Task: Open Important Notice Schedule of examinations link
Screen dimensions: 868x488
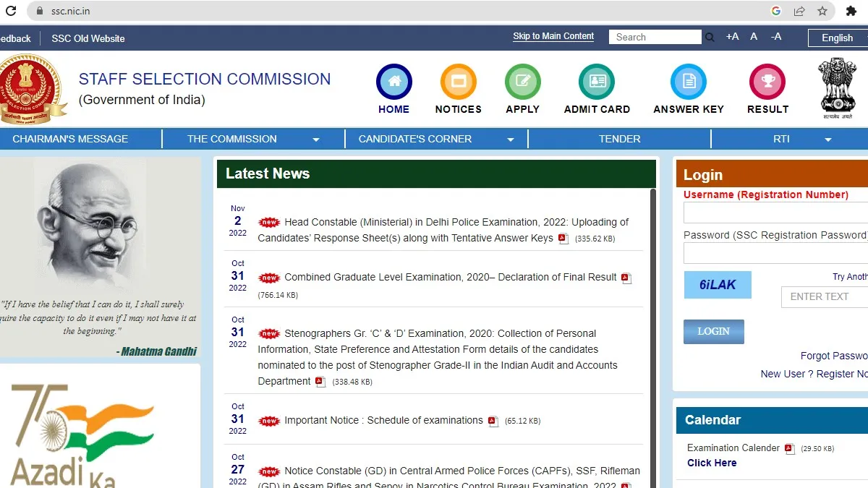Action: click(383, 420)
